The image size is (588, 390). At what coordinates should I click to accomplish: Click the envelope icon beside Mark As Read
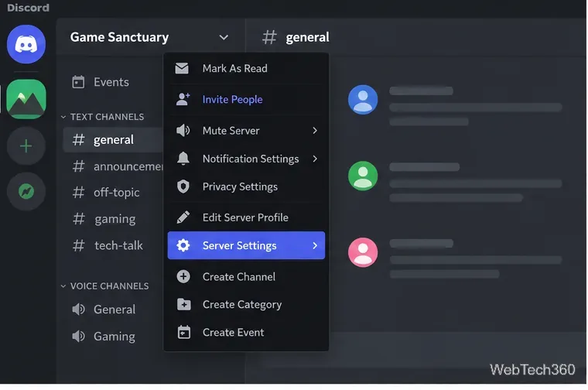pyautogui.click(x=183, y=68)
